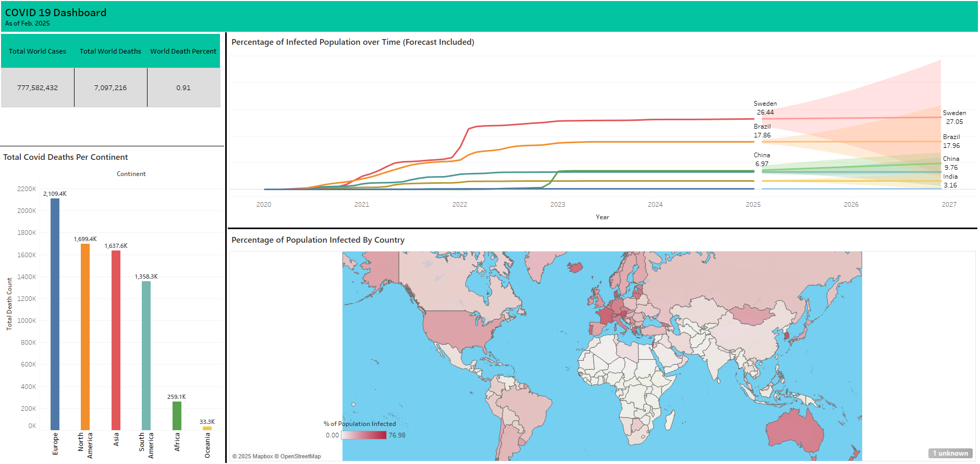Image resolution: width=980 pixels, height=464 pixels.
Task: Click the World Death Percent value 0.91
Action: pos(183,87)
